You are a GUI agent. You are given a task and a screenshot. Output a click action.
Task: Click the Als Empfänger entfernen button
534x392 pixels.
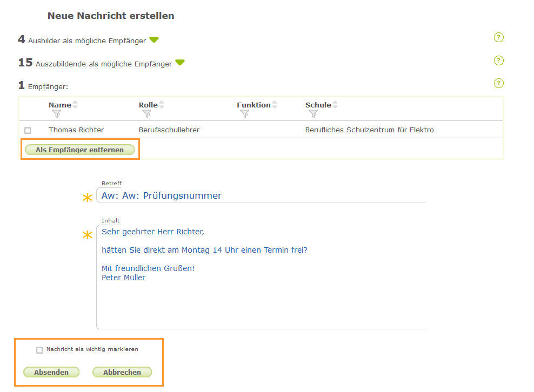click(x=79, y=150)
